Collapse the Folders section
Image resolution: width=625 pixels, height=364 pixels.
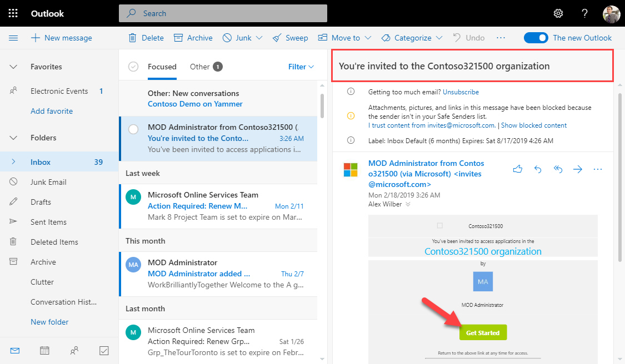pyautogui.click(x=13, y=138)
